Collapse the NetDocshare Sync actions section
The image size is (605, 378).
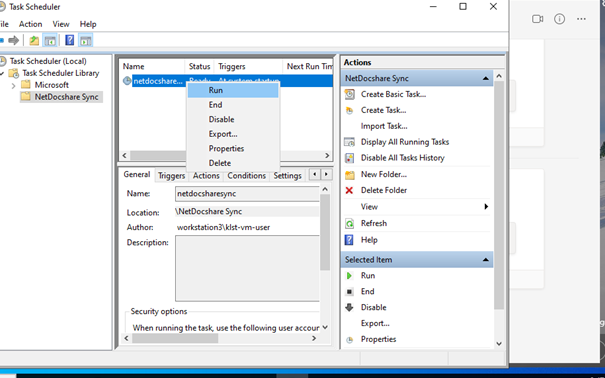tap(485, 78)
